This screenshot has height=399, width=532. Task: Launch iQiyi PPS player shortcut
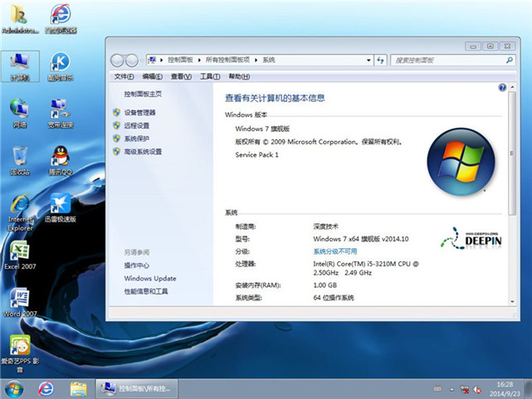20,353
